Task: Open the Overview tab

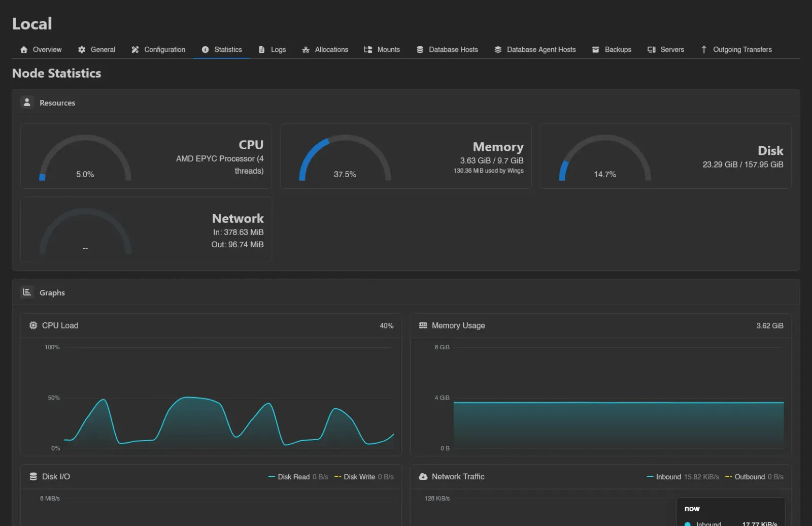Action: click(41, 50)
